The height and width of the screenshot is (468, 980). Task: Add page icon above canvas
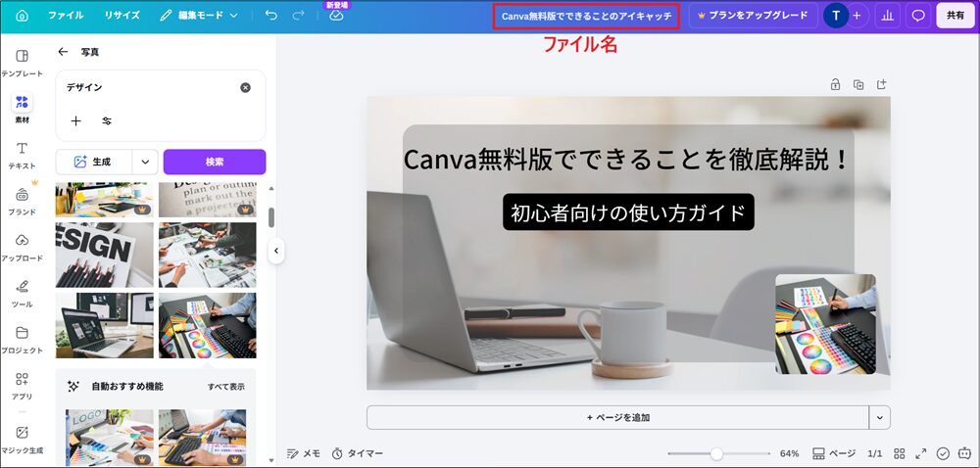(881, 84)
